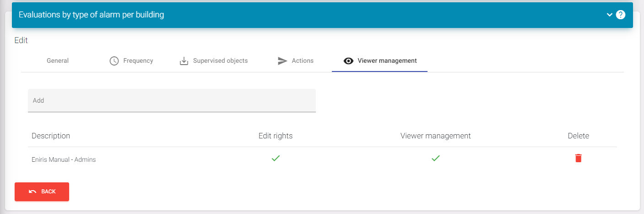Select the Eniris Manual - Admins row text
The width and height of the screenshot is (644, 214).
pos(64,159)
